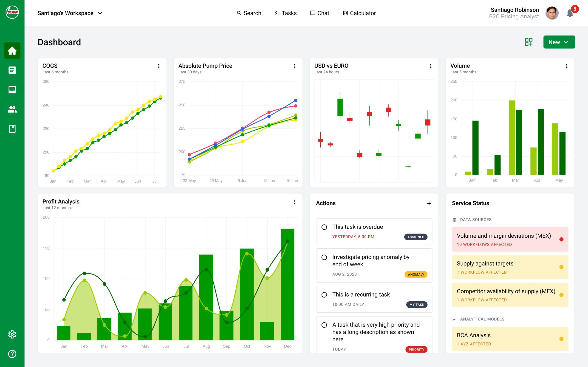Go to Tasks in top navigation

286,13
